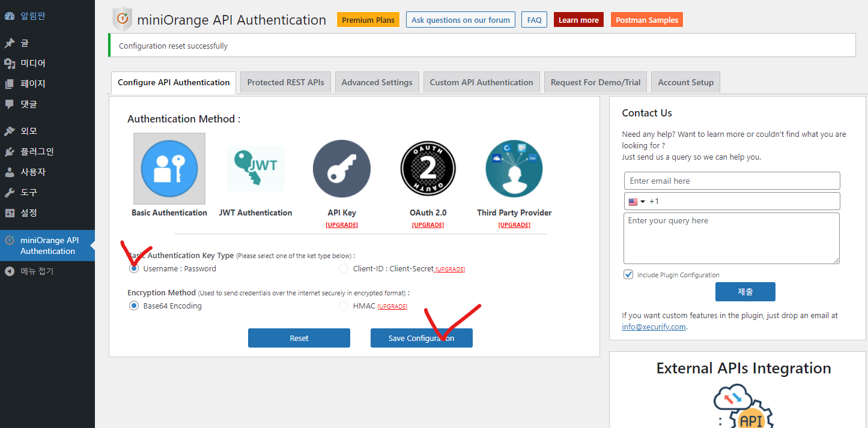Screen dimensions: 868x428
Task: Click the Postman Samples button
Action: (647, 20)
